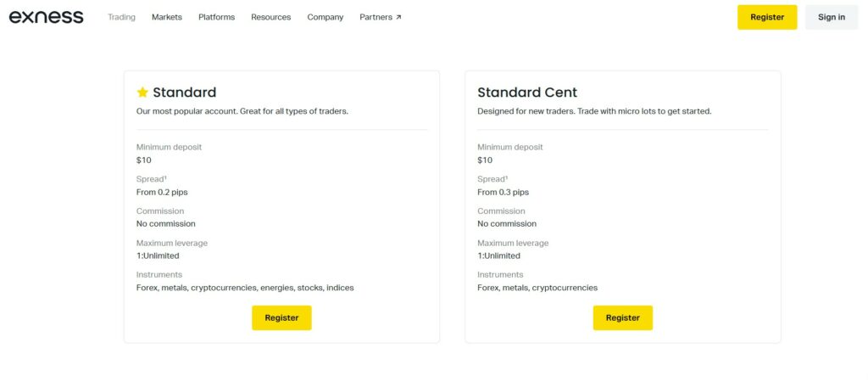Click the Sign in button
The width and height of the screenshot is (868, 387).
tap(832, 17)
